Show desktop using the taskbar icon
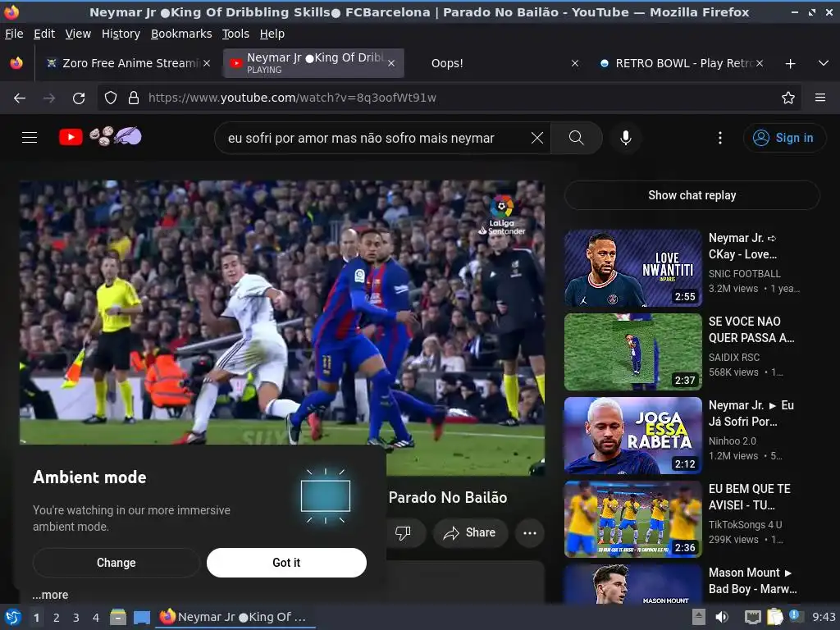The width and height of the screenshot is (840, 630). pyautogui.click(x=141, y=617)
